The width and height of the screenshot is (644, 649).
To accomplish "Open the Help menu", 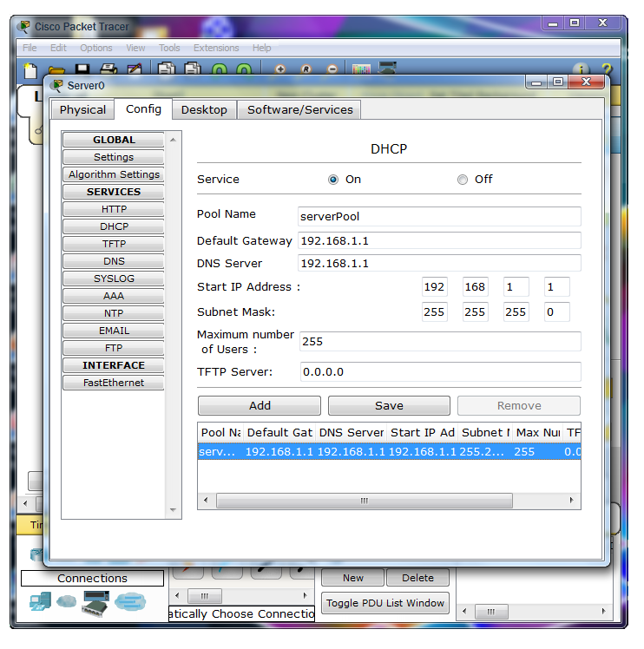I will tap(262, 48).
